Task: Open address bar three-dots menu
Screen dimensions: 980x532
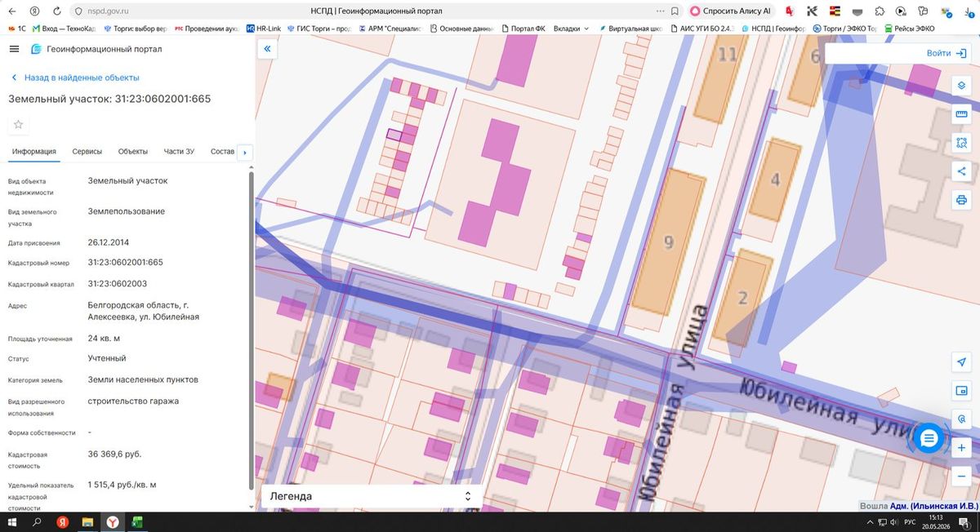Action: coord(660,11)
